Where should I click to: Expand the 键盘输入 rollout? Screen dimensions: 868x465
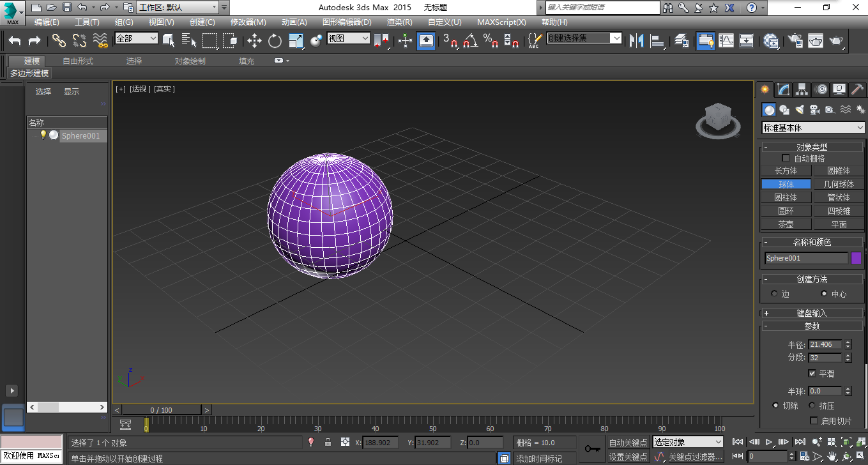click(x=812, y=313)
